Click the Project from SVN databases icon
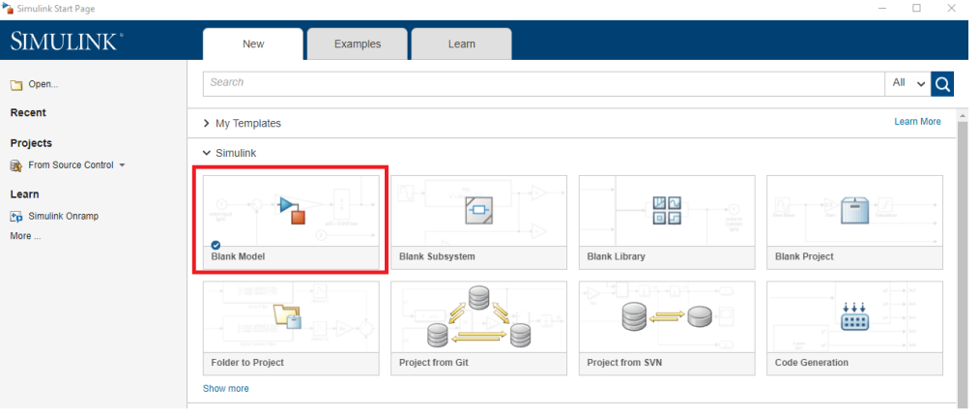The width and height of the screenshot is (980, 417). [667, 316]
